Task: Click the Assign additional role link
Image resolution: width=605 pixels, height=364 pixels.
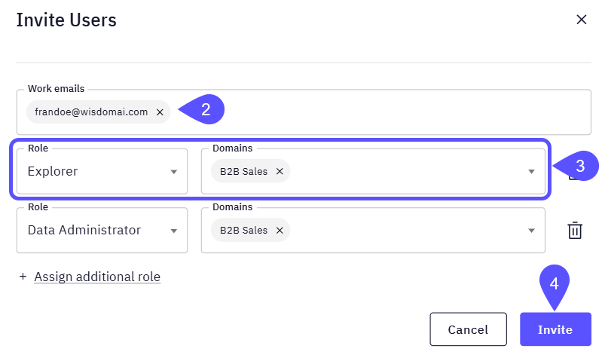Action: [97, 277]
